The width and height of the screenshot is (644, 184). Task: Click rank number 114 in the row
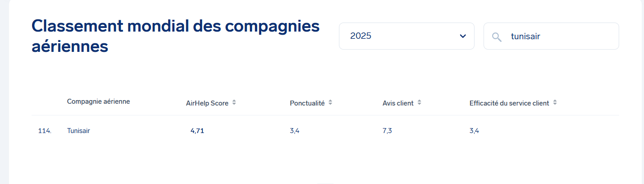pos(45,131)
